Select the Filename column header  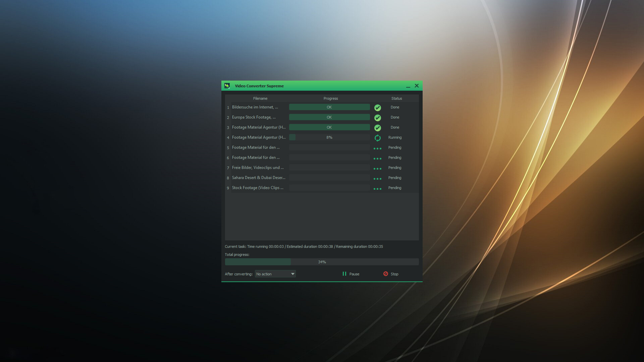click(260, 98)
